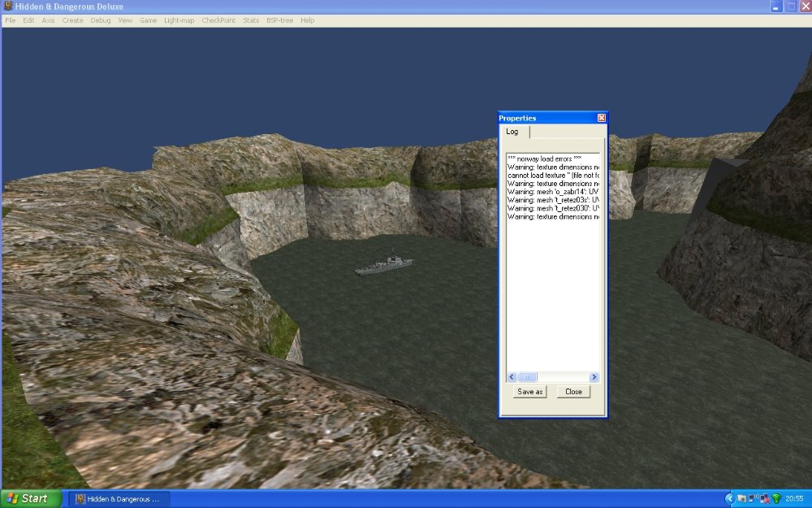Click the green Wi-Fi signal tray icon

(776, 499)
